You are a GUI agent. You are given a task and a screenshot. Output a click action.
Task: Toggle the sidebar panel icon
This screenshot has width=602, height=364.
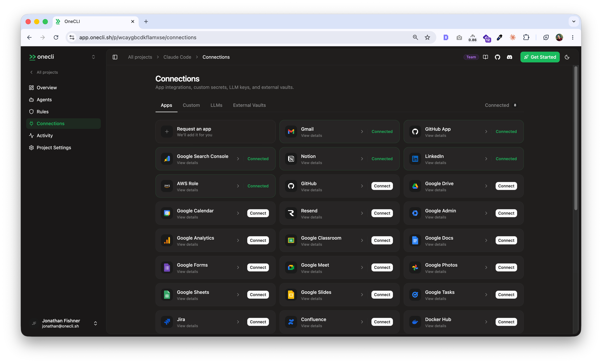(x=115, y=57)
